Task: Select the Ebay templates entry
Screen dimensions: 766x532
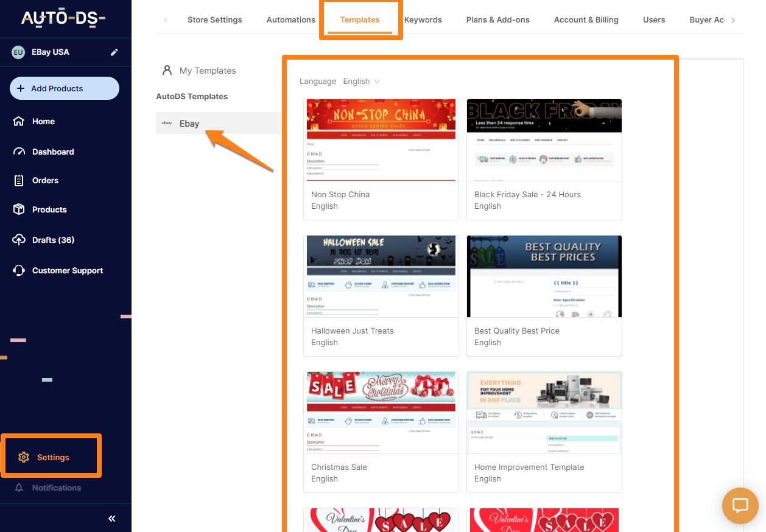Action: click(219, 124)
